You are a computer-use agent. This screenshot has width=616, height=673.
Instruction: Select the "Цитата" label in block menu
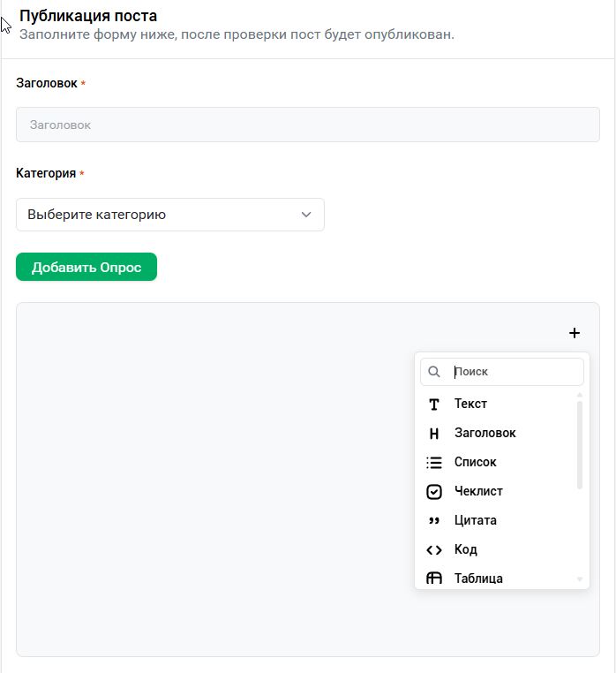pyautogui.click(x=476, y=520)
